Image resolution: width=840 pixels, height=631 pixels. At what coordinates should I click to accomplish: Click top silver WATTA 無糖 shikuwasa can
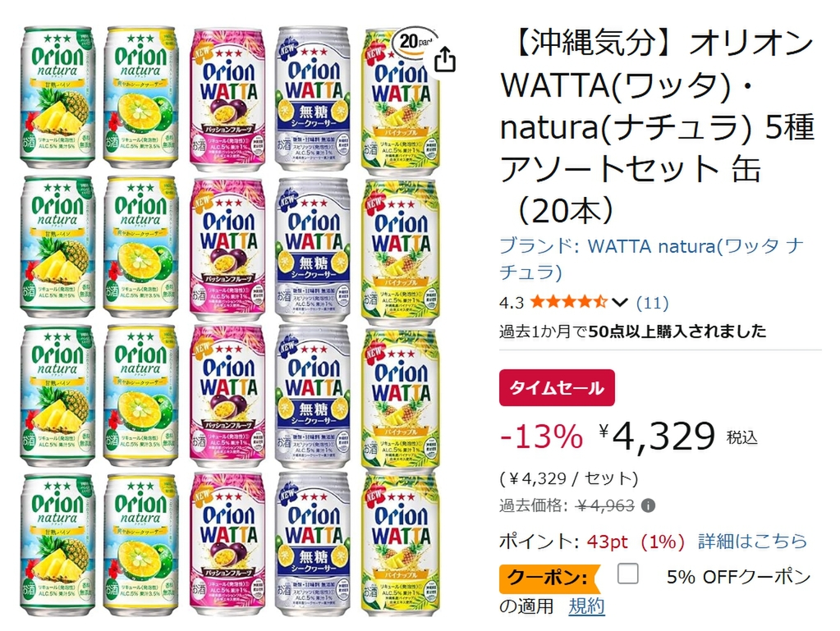point(313,98)
